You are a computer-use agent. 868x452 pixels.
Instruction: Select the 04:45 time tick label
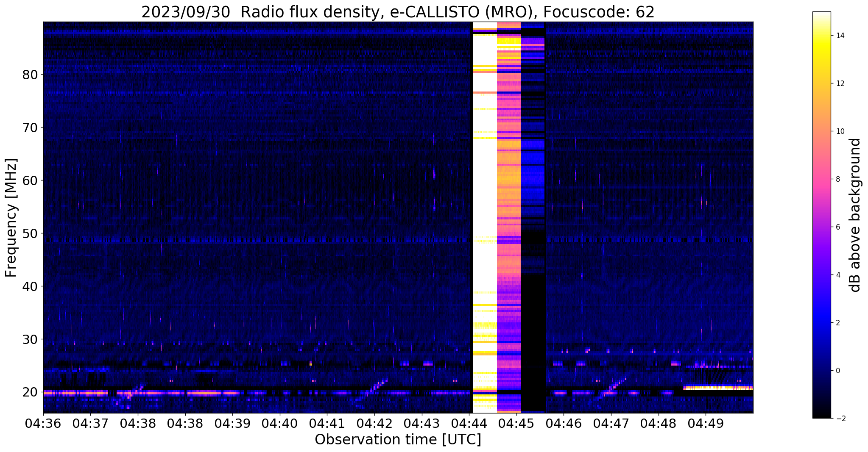click(x=516, y=423)
